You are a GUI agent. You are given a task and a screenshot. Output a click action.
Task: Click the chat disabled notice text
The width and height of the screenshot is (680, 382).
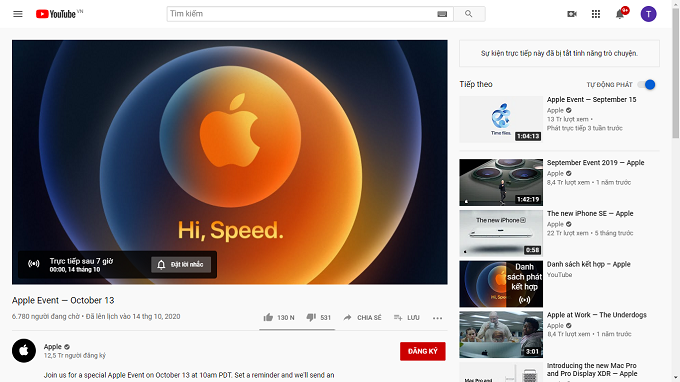pyautogui.click(x=559, y=53)
